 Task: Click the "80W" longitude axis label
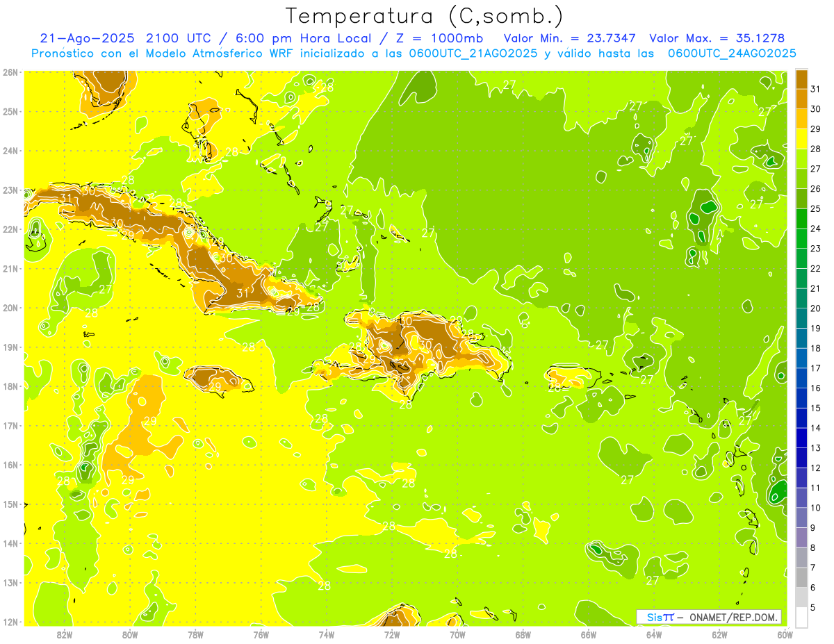click(x=130, y=634)
